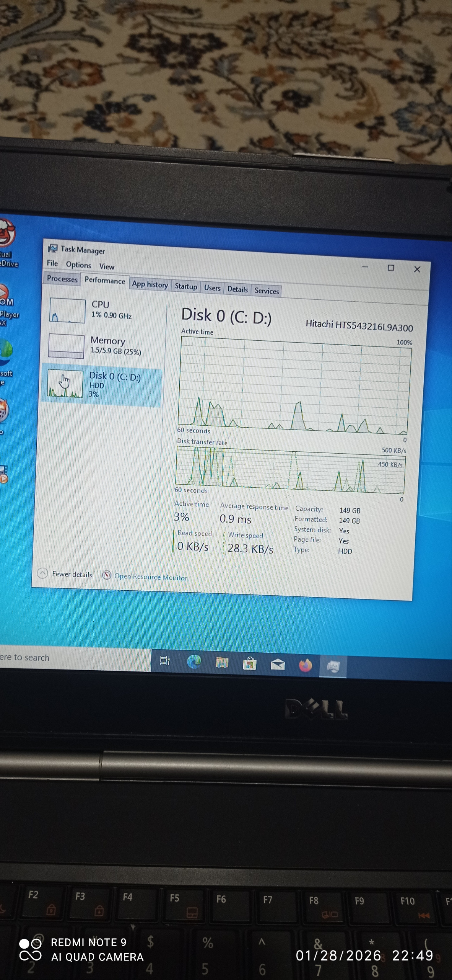Open File Explorer from the taskbar
Screen dimensions: 452x980
pyautogui.click(x=222, y=663)
